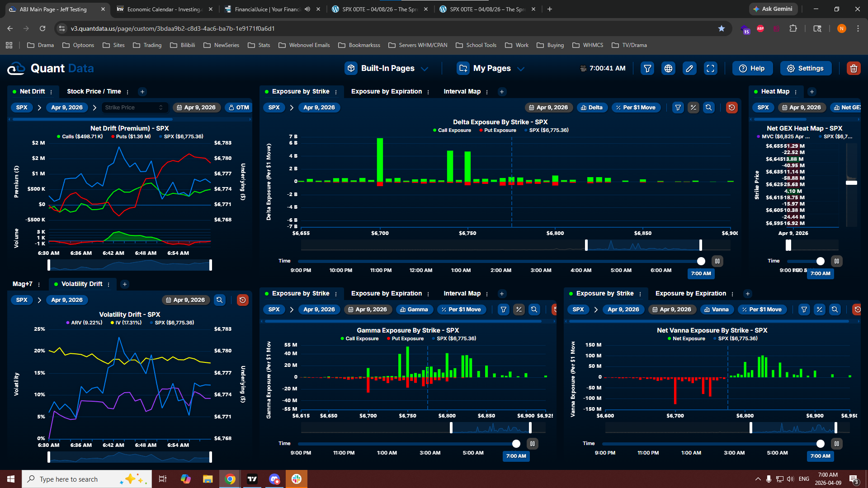Click magnifier icon in Volatility Drift panel
Viewport: 868px width, 488px height.
click(220, 300)
